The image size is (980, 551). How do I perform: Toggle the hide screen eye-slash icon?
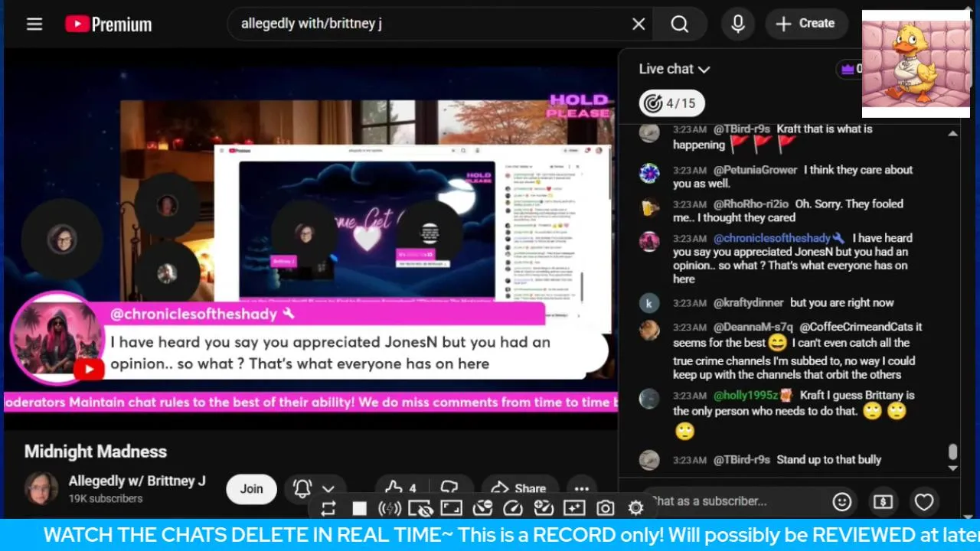(420, 508)
